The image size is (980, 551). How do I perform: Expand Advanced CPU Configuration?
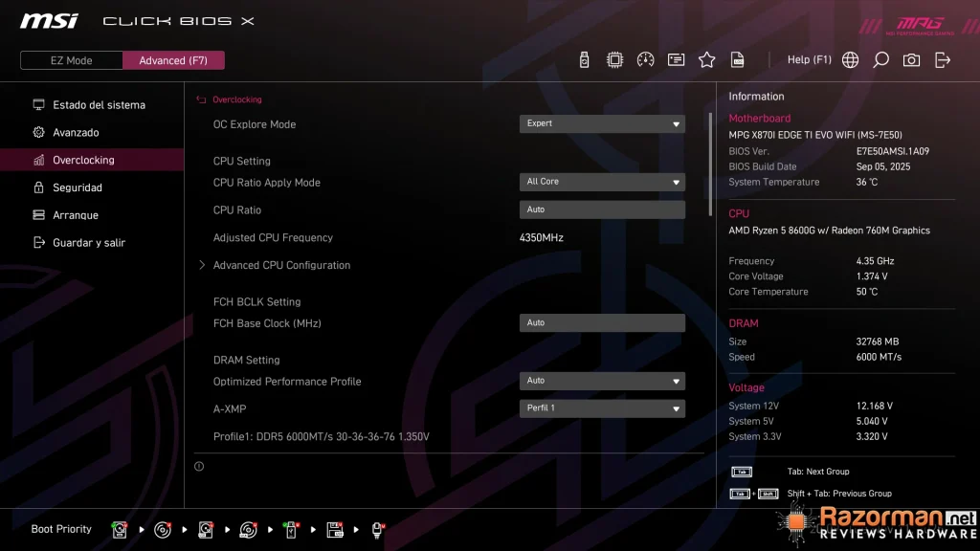[x=281, y=265]
